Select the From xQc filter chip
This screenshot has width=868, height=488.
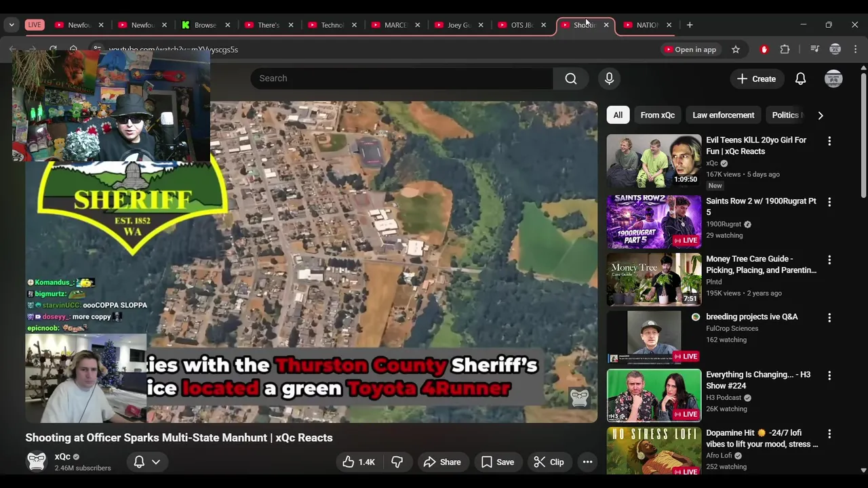point(658,115)
